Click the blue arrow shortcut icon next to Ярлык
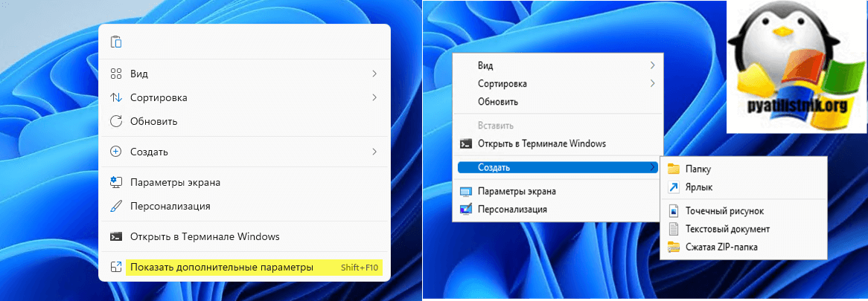868x301 pixels. (674, 188)
